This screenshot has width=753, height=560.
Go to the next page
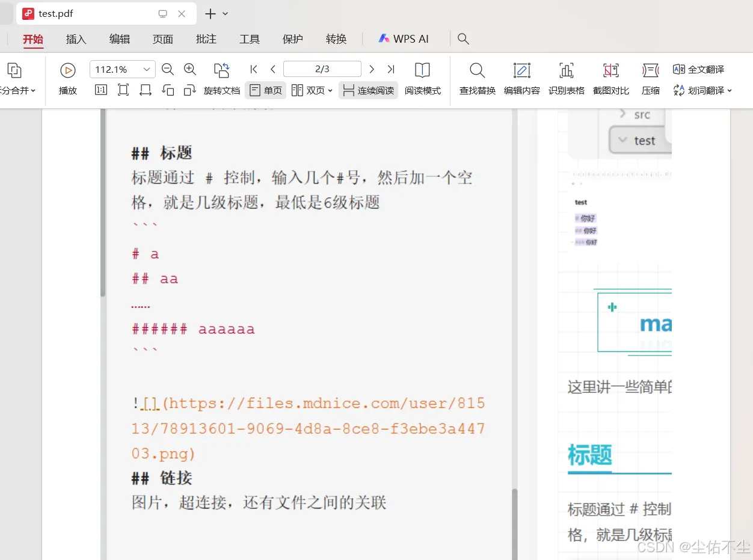(x=372, y=69)
